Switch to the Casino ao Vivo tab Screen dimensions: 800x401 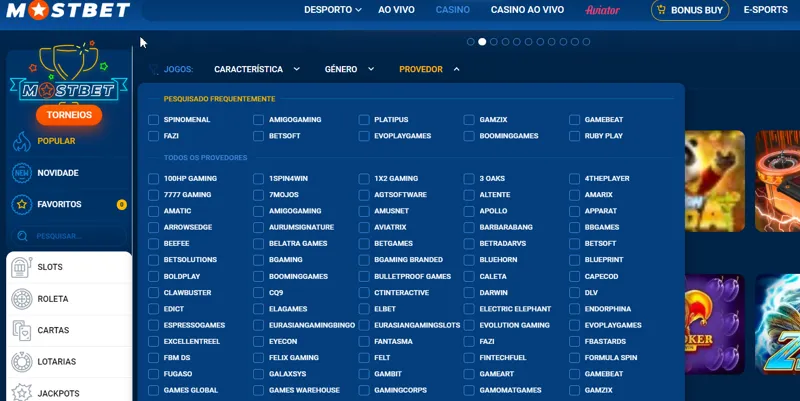click(x=527, y=10)
